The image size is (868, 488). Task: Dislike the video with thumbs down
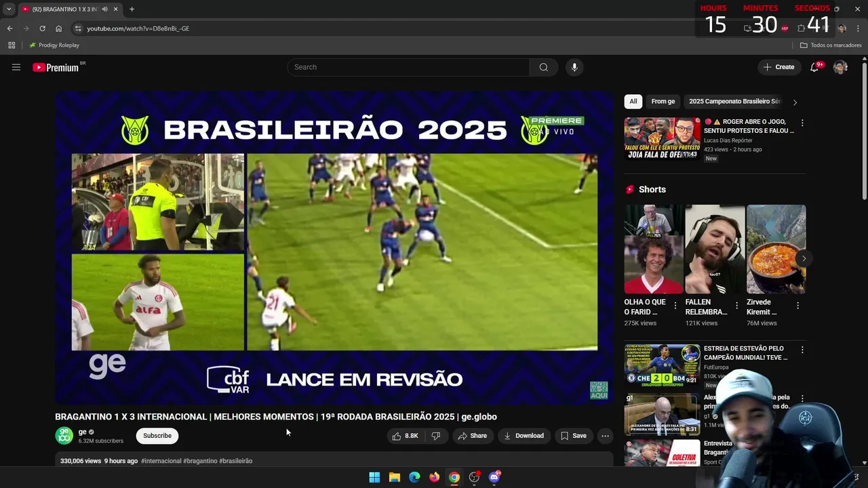point(436,436)
